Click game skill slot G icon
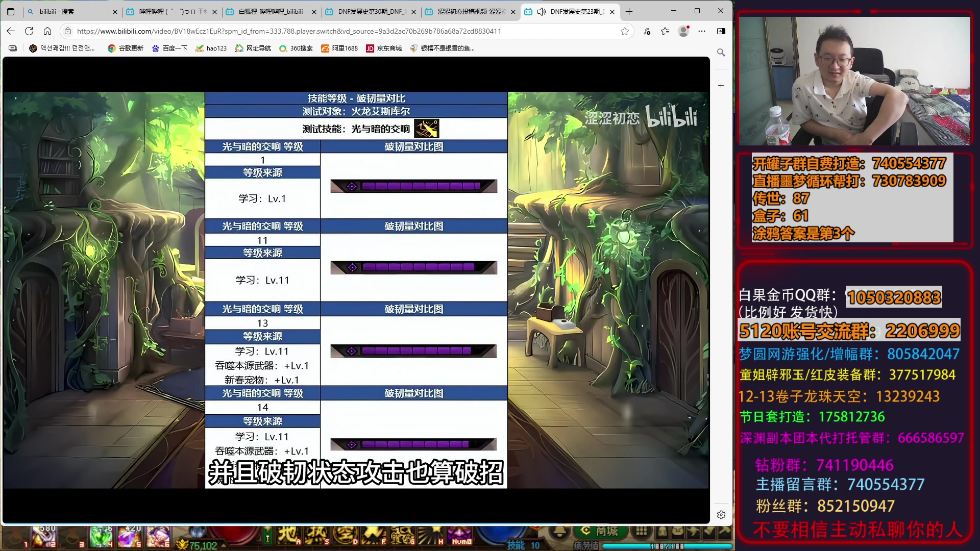The height and width of the screenshot is (551, 980). 403,535
